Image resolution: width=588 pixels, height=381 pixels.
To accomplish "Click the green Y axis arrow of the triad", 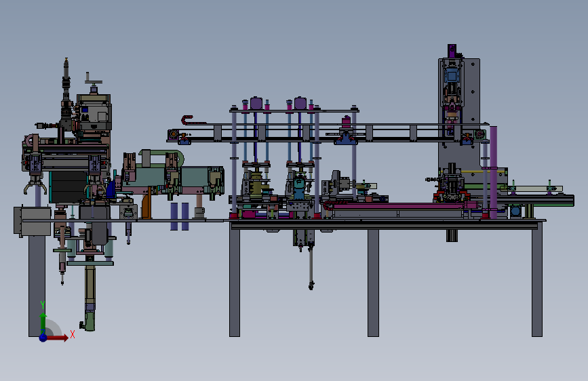I will [x=43, y=322].
